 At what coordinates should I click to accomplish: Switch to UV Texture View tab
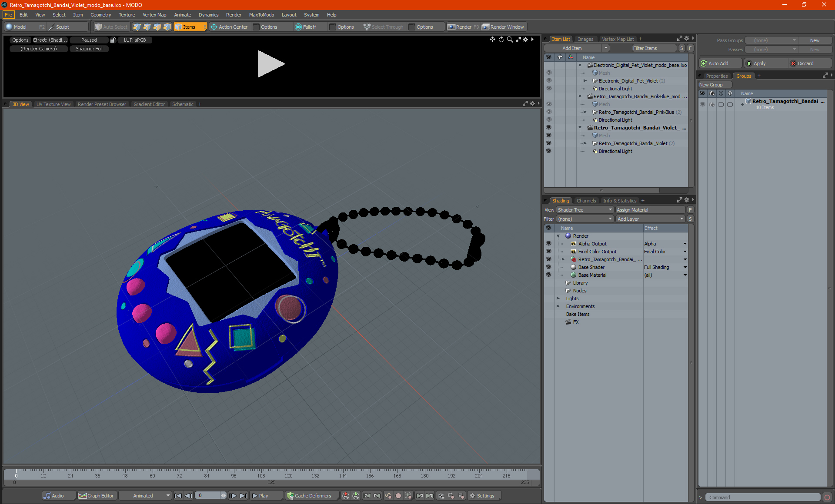pos(53,104)
